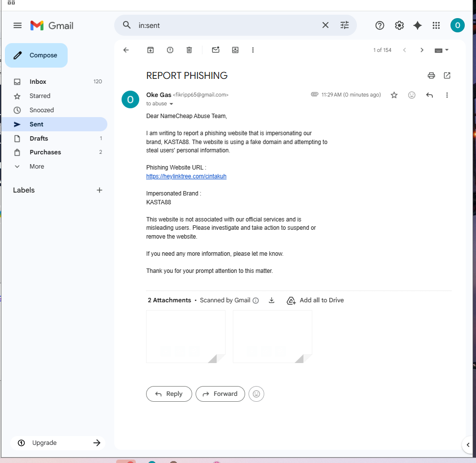
Task: Report this message as spam
Action: 170,50
